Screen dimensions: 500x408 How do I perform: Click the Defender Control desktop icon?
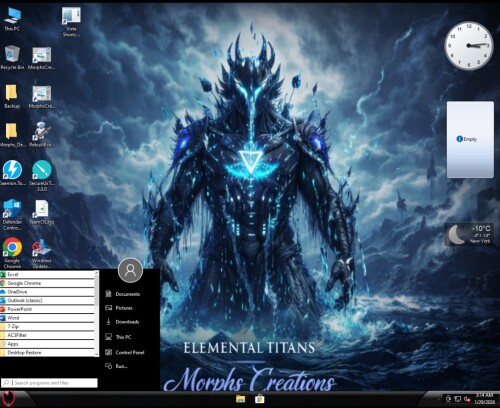point(12,215)
